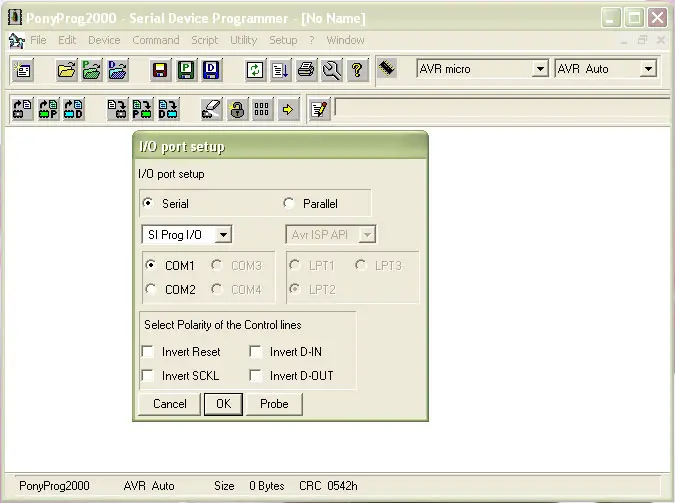Open the AVR micro device family dropdown
This screenshot has height=503, width=675.
click(539, 68)
